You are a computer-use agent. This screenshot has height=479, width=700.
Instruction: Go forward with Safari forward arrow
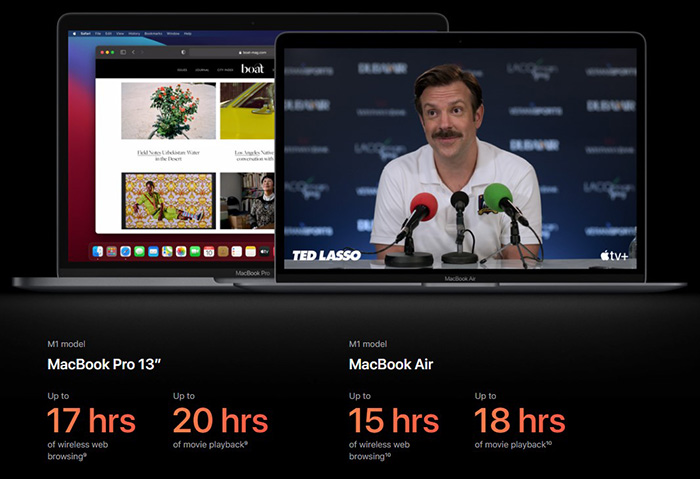[142, 52]
